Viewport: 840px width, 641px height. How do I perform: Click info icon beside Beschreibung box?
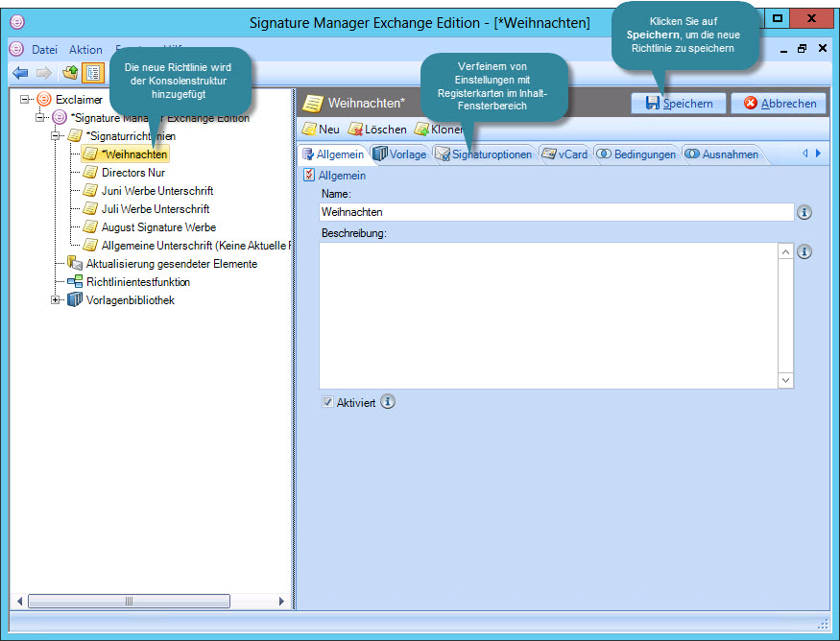pos(804,252)
